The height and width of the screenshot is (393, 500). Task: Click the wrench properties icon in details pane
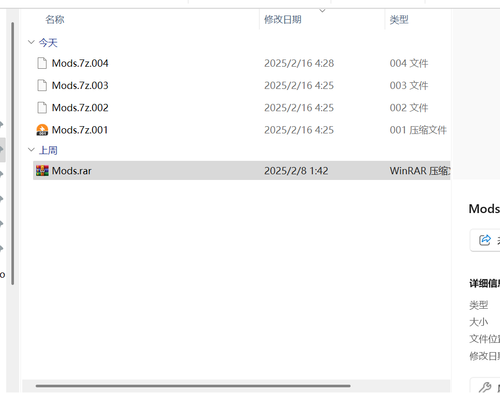(485, 387)
